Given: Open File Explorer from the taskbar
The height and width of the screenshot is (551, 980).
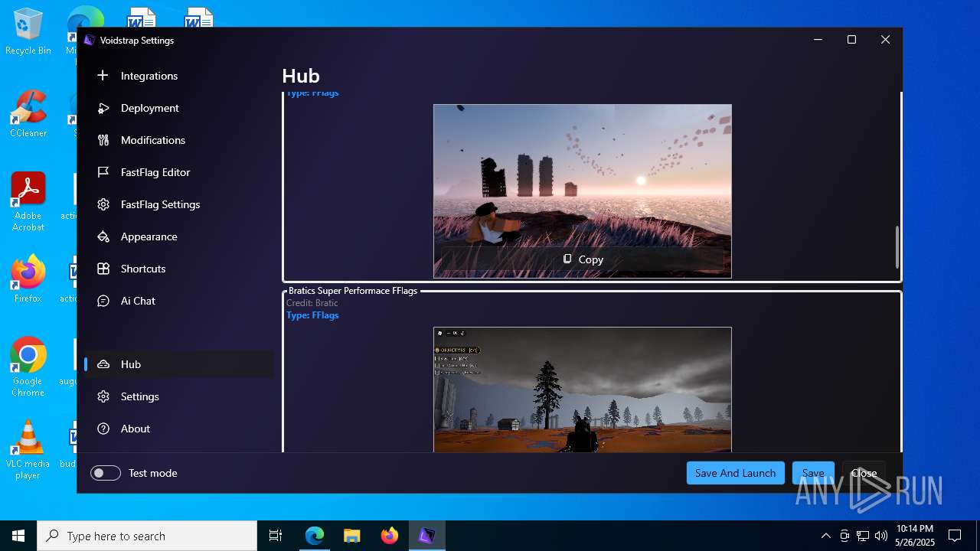Looking at the screenshot, I should 352,536.
